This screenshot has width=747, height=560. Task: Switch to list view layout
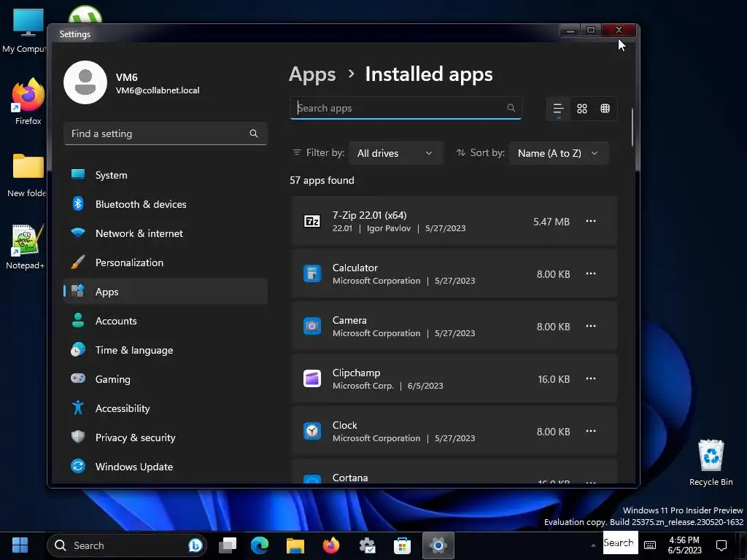[558, 109]
